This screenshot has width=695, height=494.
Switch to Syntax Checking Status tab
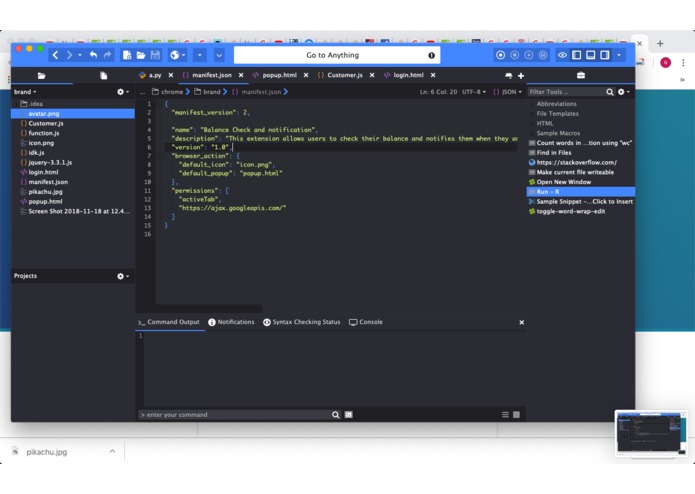[301, 322]
